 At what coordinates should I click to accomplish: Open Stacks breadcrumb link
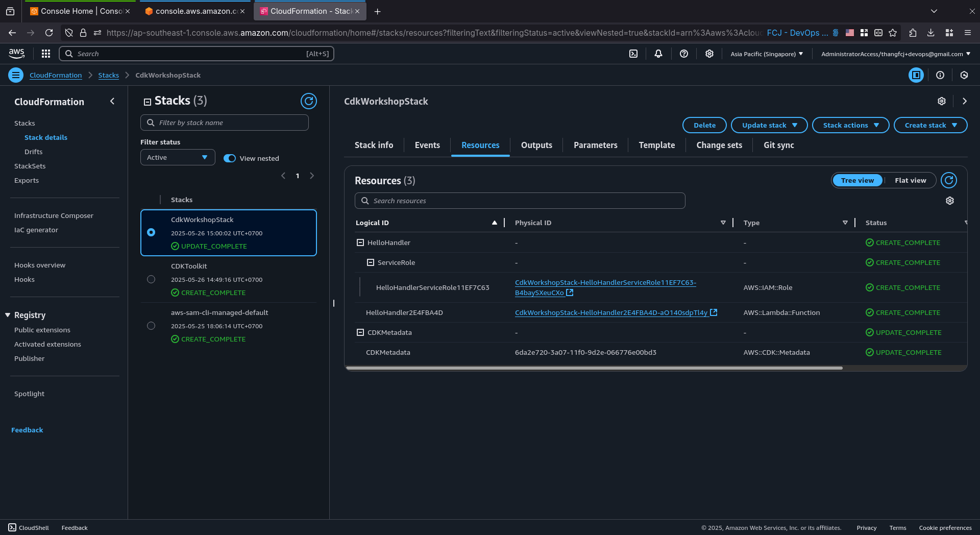109,75
